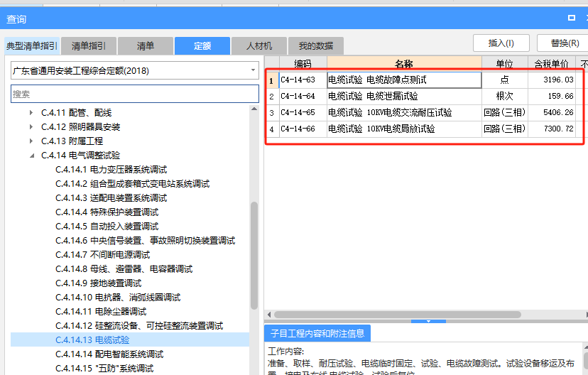Select code cell C4-14-65
Image resolution: width=588 pixels, height=375 pixels.
pos(303,112)
